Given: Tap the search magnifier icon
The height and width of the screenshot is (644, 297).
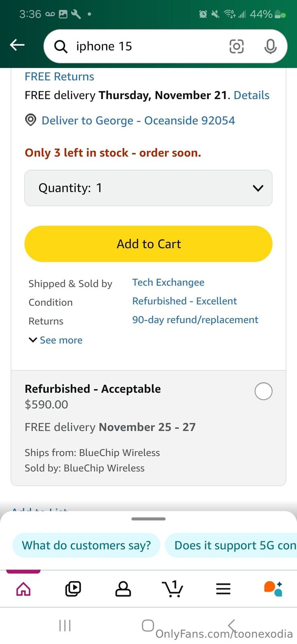Looking at the screenshot, I should point(61,47).
